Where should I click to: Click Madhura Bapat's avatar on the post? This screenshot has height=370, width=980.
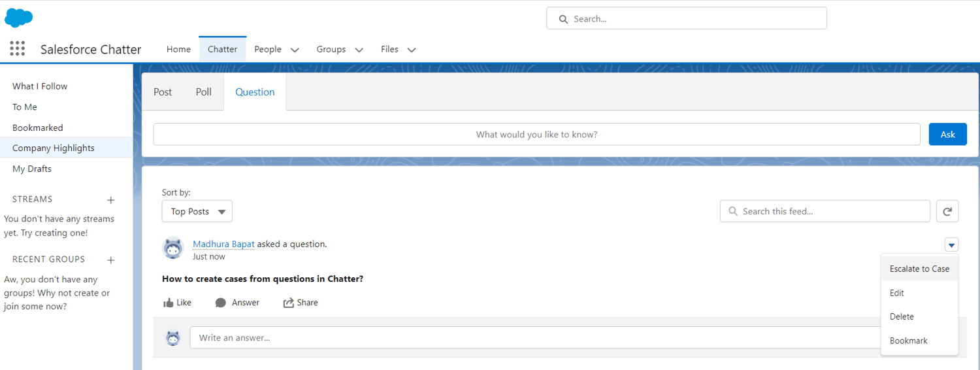point(173,248)
